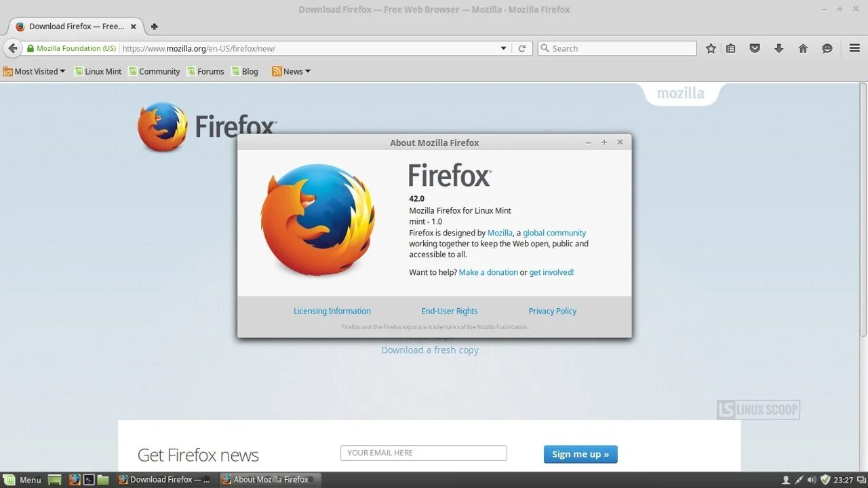Open Licensing Information link
Viewport: 868px width, 488px height.
pos(332,311)
